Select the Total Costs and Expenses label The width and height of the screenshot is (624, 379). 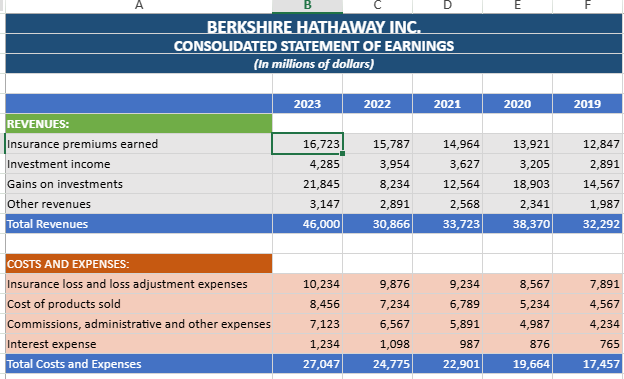tap(139, 364)
